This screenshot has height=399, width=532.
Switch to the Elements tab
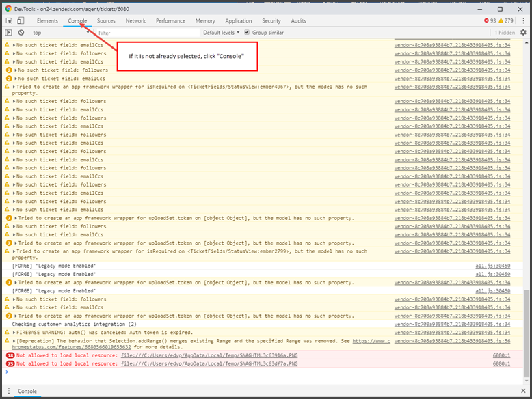point(47,21)
